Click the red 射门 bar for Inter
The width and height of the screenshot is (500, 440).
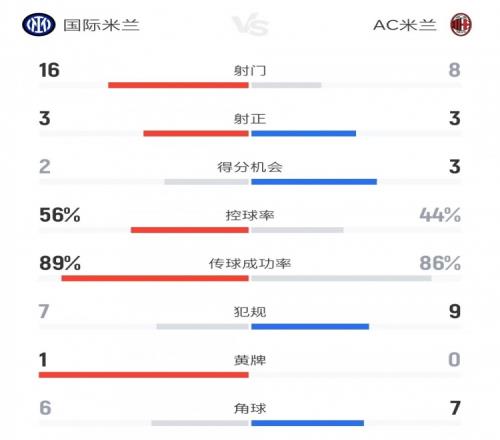click(178, 85)
